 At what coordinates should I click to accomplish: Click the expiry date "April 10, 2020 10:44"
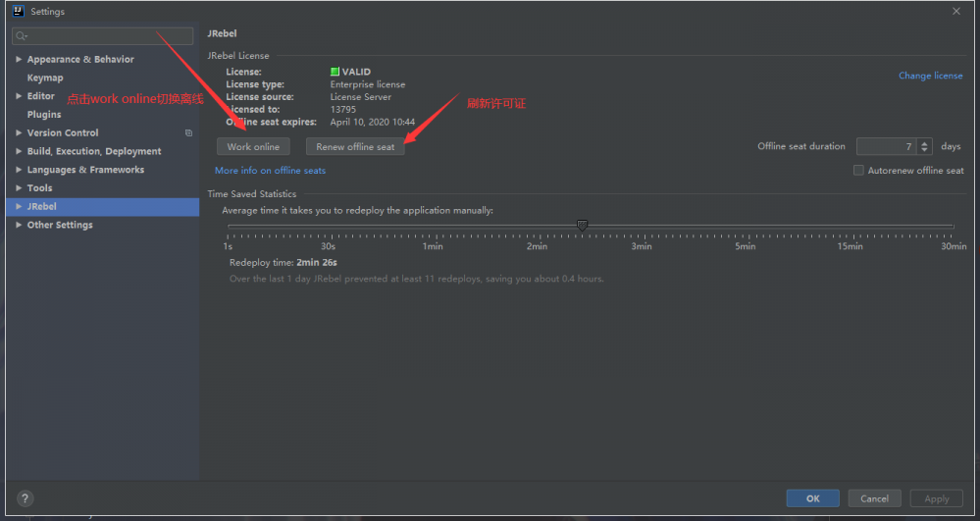(x=373, y=122)
